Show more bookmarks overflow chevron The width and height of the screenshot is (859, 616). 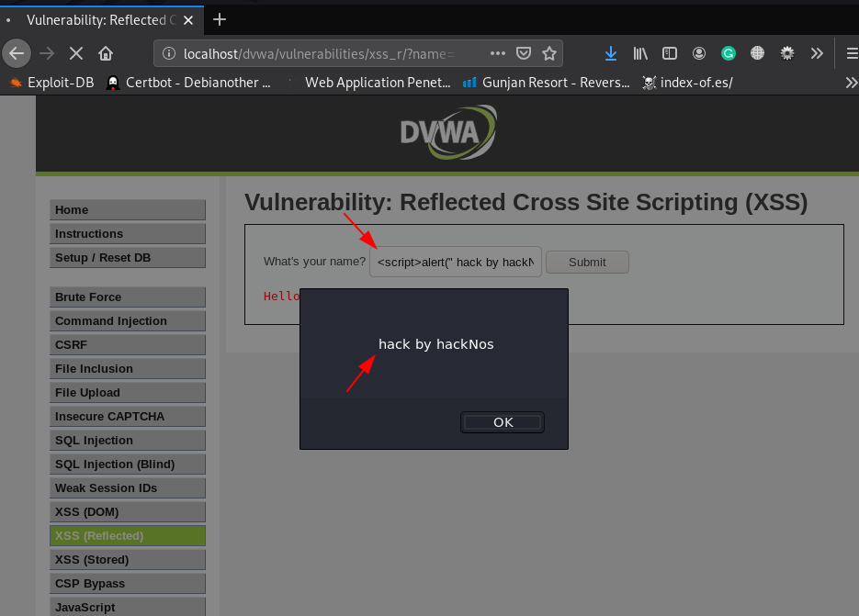click(852, 83)
